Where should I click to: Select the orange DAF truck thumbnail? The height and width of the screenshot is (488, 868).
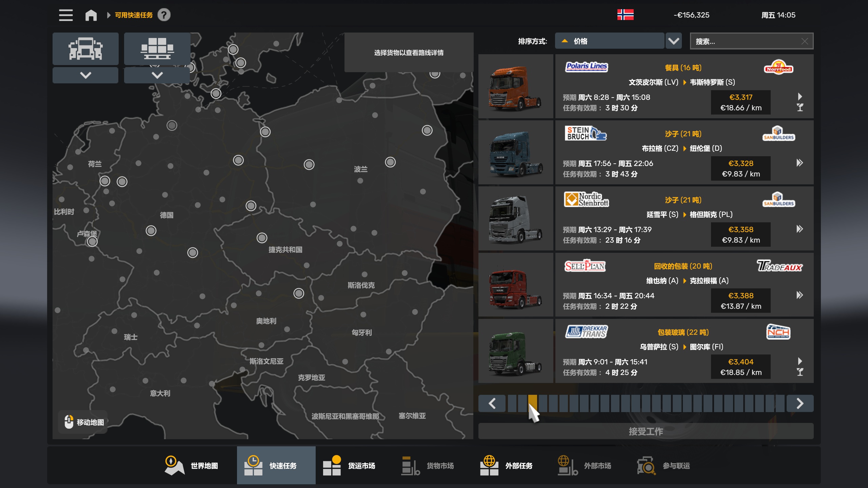[x=515, y=87]
